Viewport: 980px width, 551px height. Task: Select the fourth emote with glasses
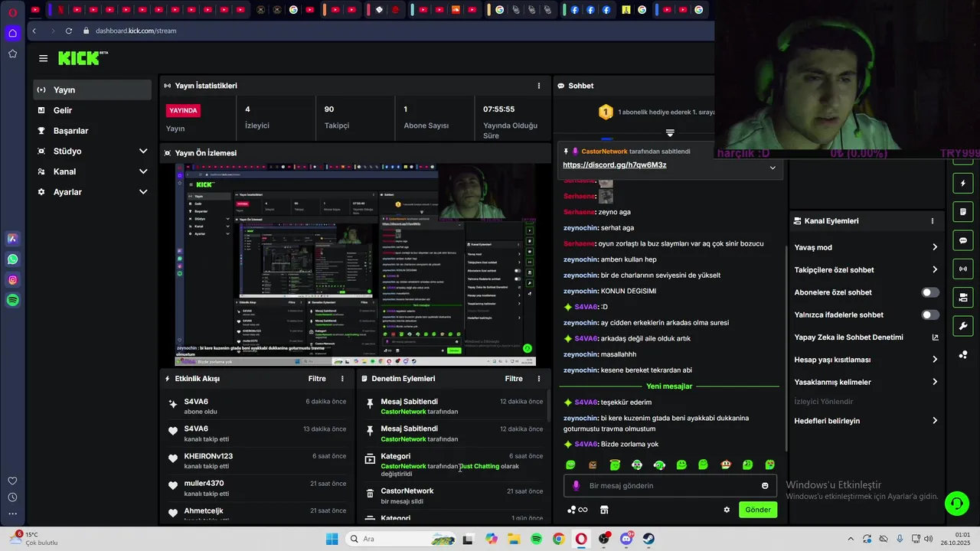click(x=637, y=465)
